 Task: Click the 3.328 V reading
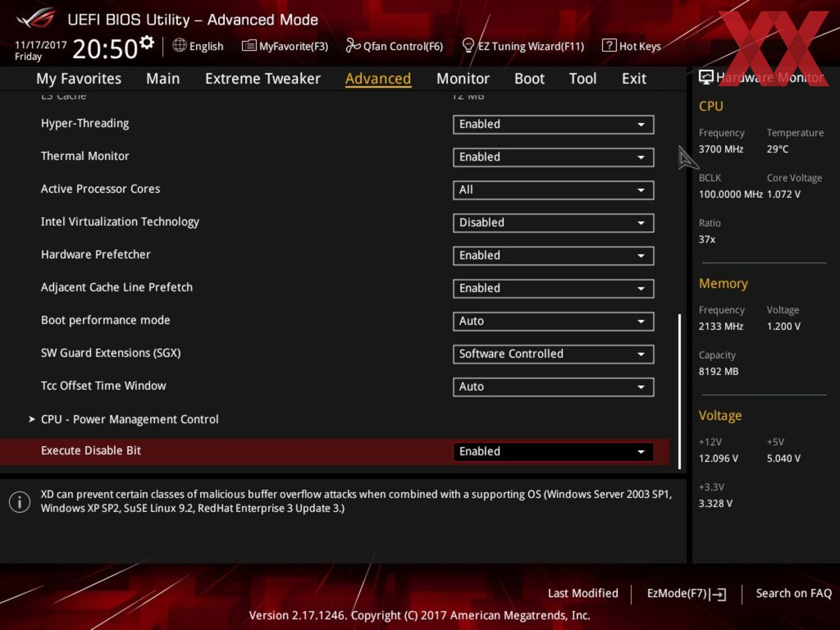click(715, 503)
